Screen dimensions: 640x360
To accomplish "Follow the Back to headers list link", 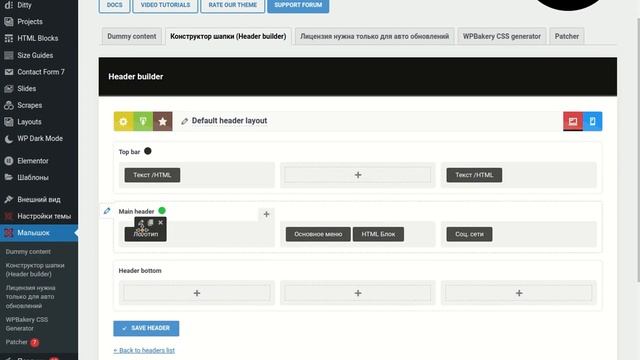I will (x=144, y=350).
